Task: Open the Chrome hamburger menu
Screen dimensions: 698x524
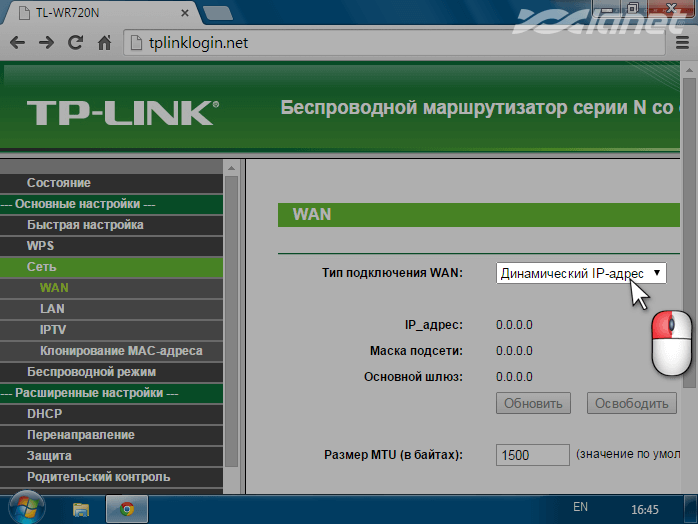Action: coord(682,43)
